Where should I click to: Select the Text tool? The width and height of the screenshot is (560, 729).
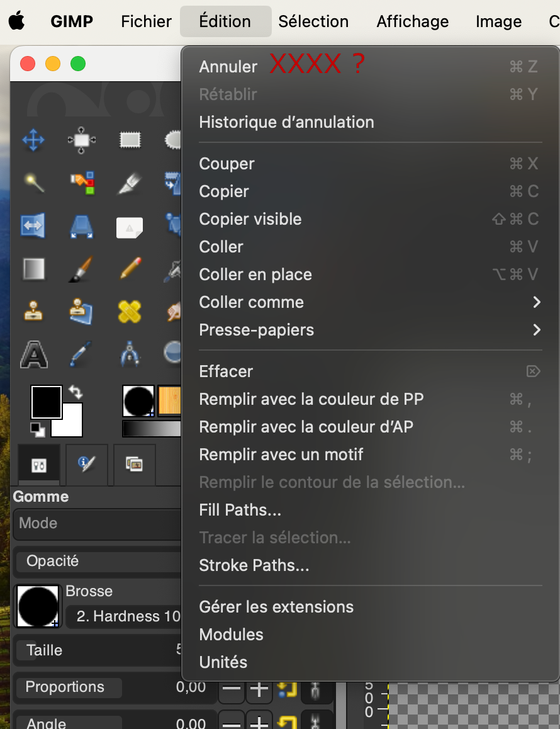click(x=33, y=354)
